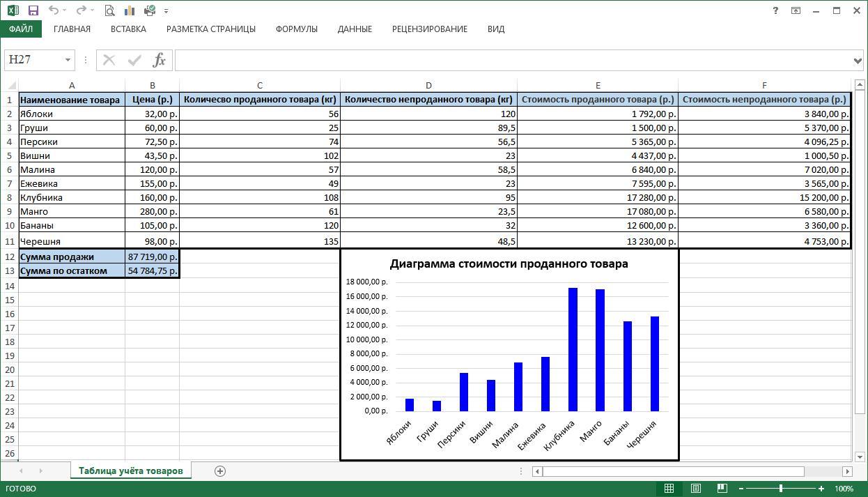This screenshot has height=497, width=868.
Task: Select the Клубника cell
Action: (72, 197)
